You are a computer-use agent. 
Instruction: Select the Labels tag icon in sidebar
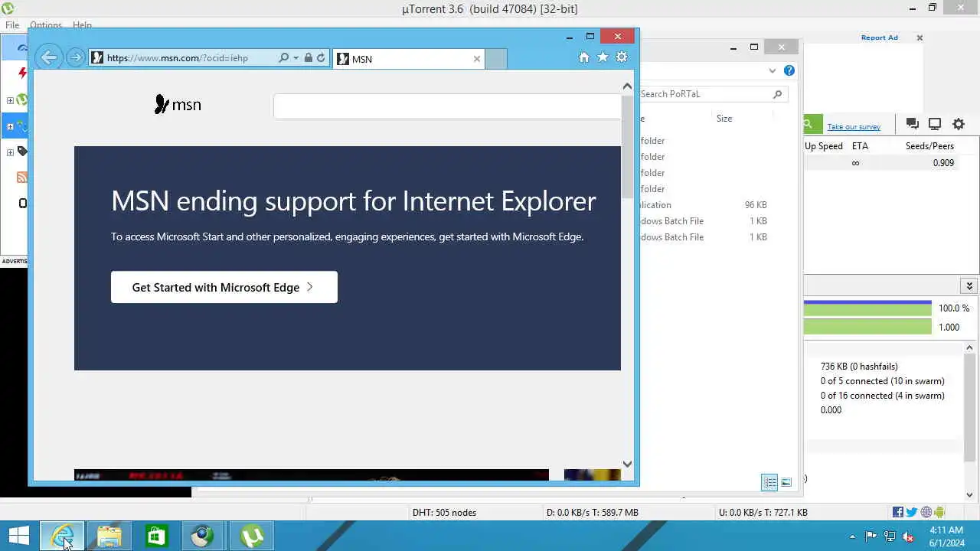coord(22,152)
